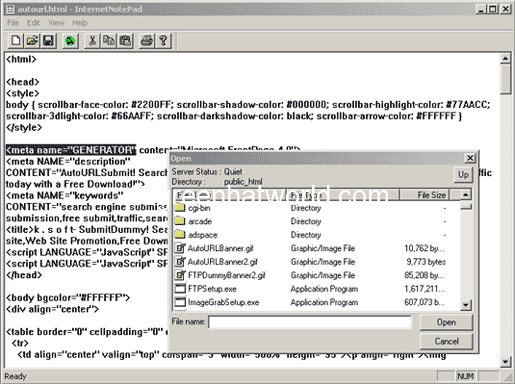Click the arcade file name text
The height and width of the screenshot is (384, 515).
[x=200, y=221]
